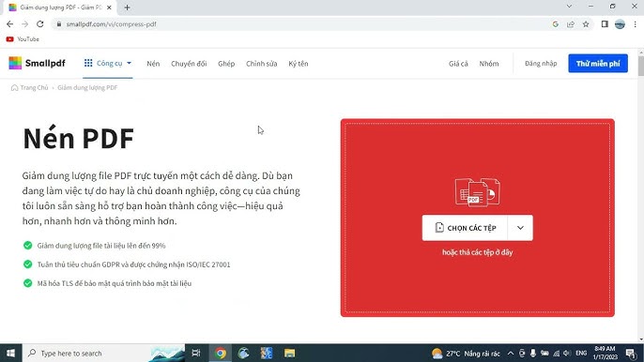Open the Ký tên menu item

pyautogui.click(x=299, y=64)
